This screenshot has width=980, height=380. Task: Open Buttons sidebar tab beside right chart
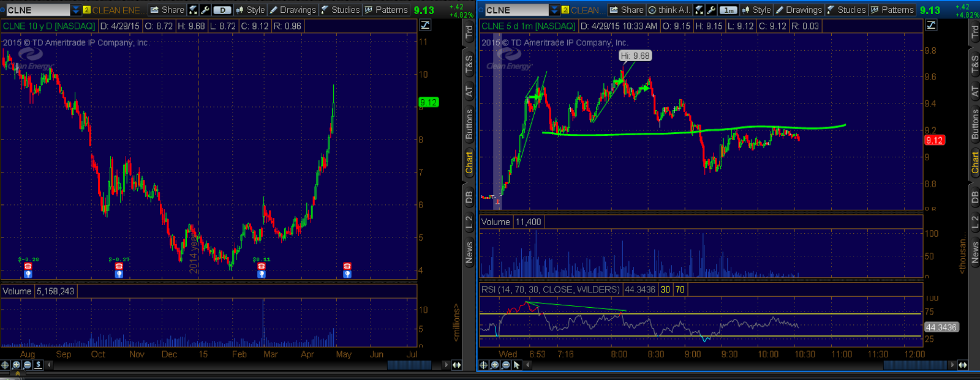coord(975,124)
